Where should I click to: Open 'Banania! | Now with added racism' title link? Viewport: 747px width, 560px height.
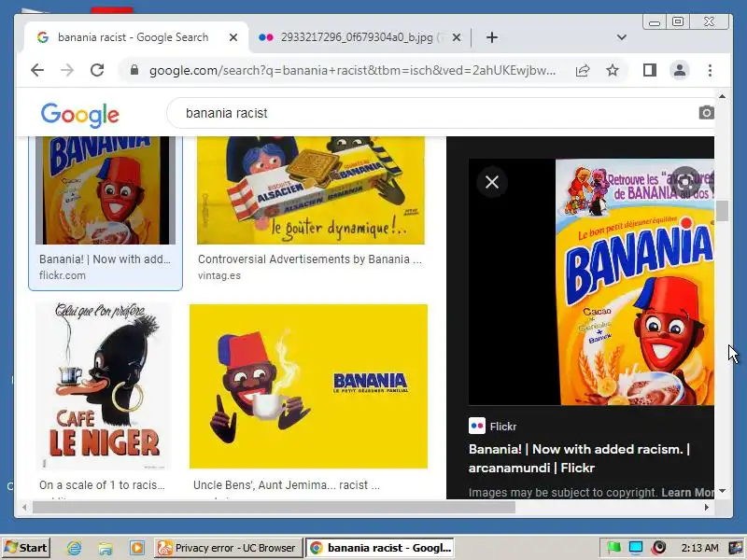[x=579, y=458]
